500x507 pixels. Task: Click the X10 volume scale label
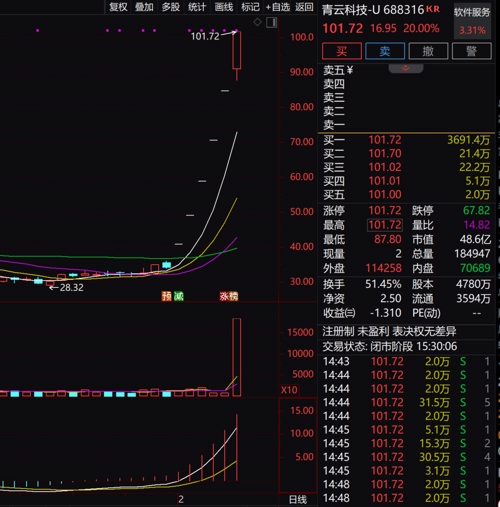click(289, 390)
